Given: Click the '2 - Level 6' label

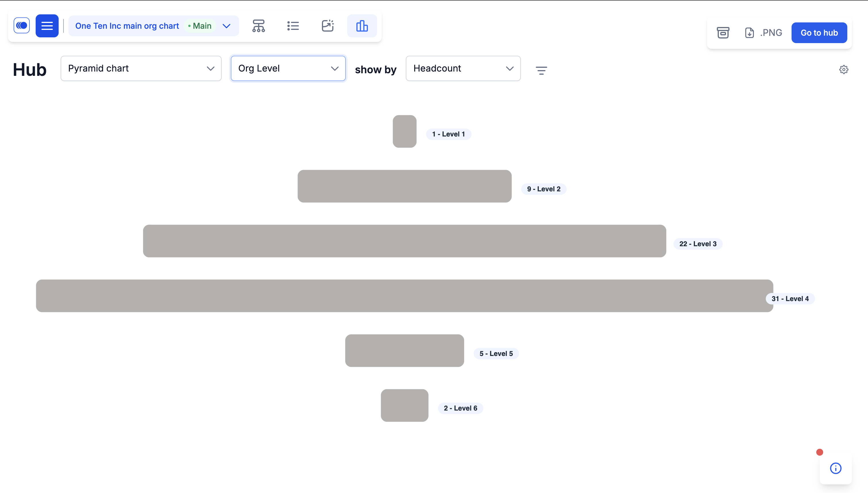Looking at the screenshot, I should [460, 408].
